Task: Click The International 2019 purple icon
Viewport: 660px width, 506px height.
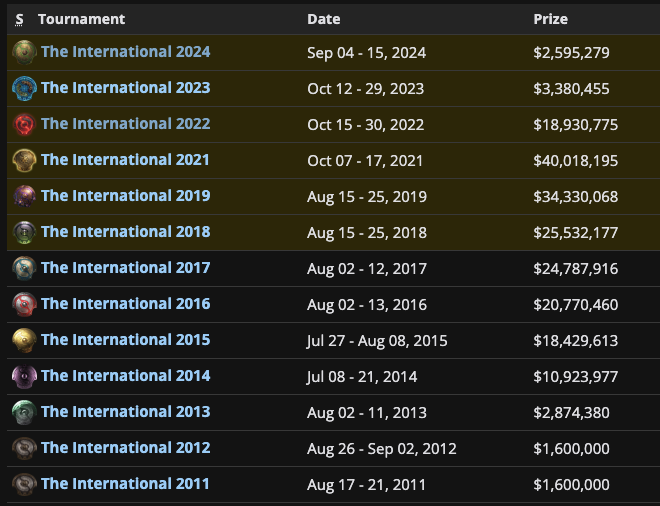Action: click(24, 196)
